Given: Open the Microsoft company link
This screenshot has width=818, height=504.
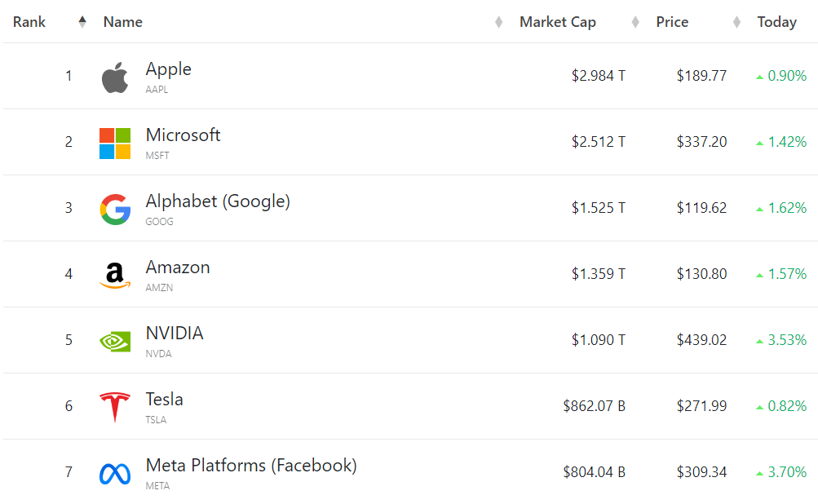Looking at the screenshot, I should pyautogui.click(x=183, y=135).
